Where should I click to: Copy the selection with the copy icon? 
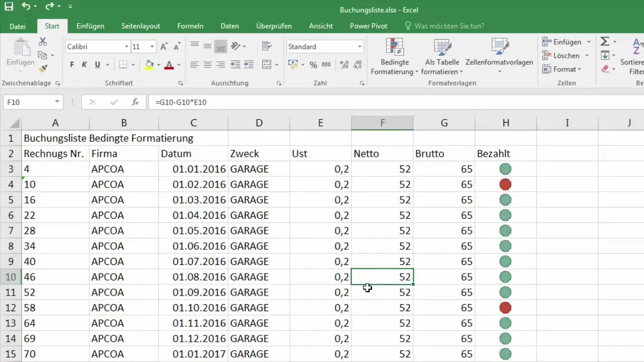point(43,55)
